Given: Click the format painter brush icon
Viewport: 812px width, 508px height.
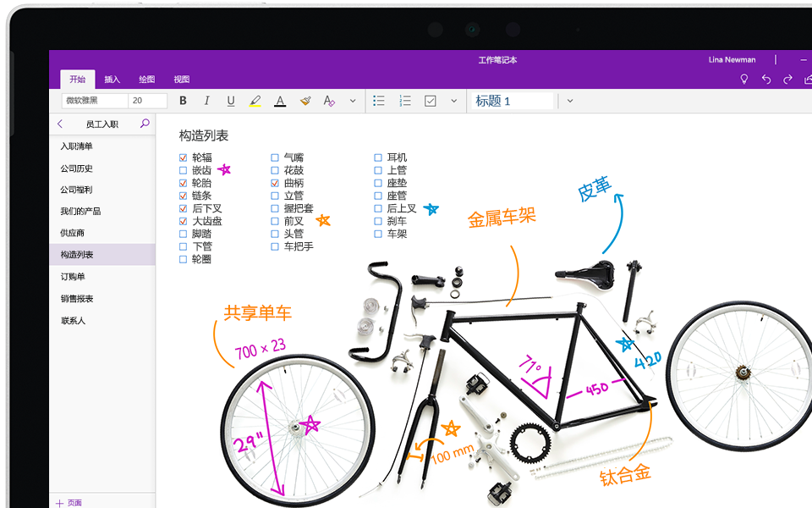Looking at the screenshot, I should tap(305, 101).
